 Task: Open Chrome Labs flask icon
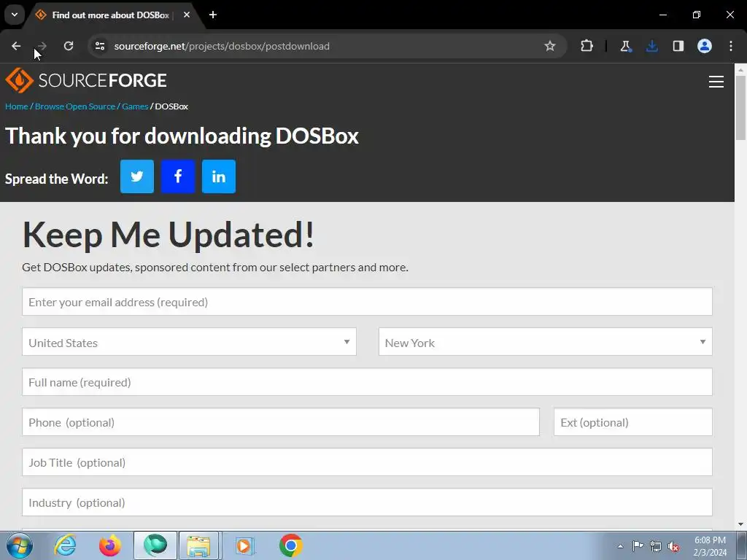click(x=625, y=46)
